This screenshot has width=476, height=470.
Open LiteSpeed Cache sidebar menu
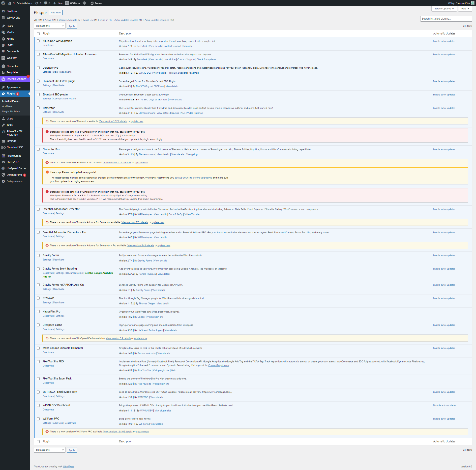tap(16, 168)
